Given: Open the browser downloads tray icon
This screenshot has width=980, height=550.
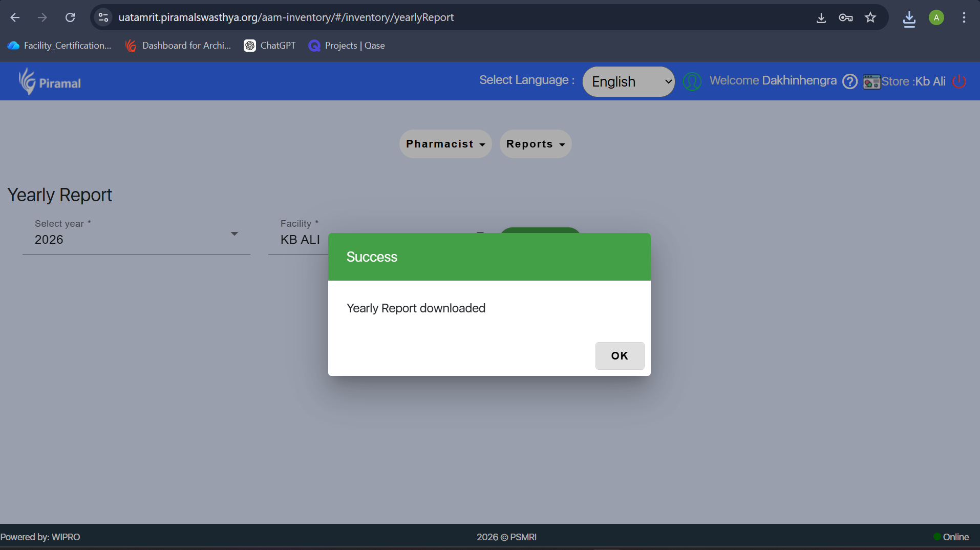Looking at the screenshot, I should point(909,18).
